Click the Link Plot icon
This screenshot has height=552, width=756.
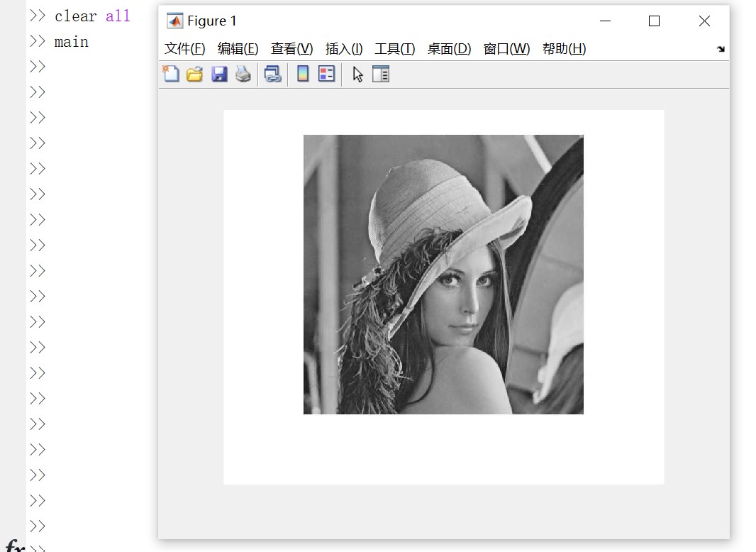[x=273, y=74]
